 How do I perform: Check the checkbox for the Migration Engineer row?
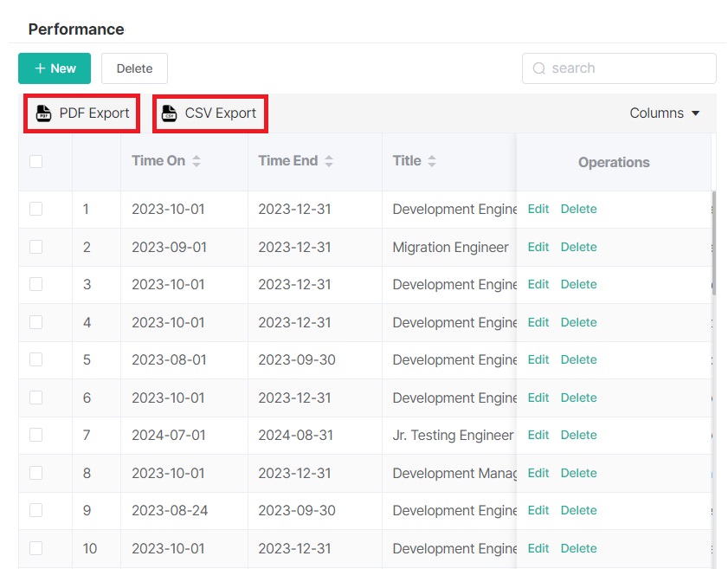pos(37,247)
